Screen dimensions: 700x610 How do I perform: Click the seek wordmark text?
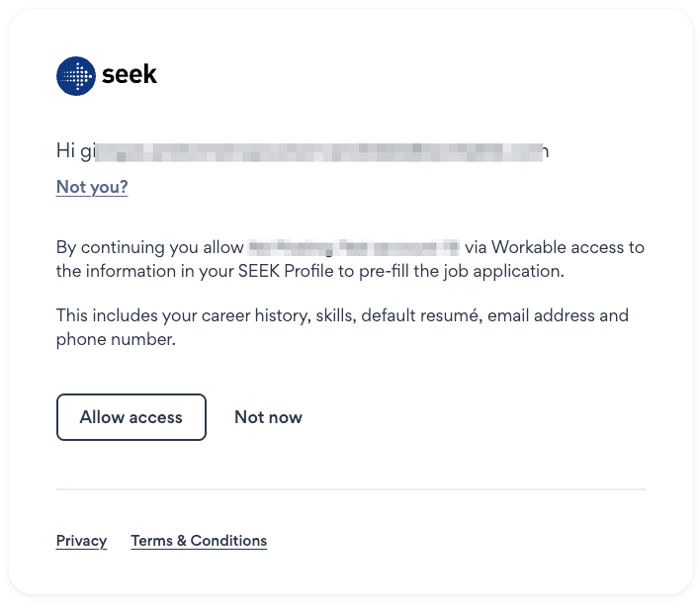tap(130, 75)
